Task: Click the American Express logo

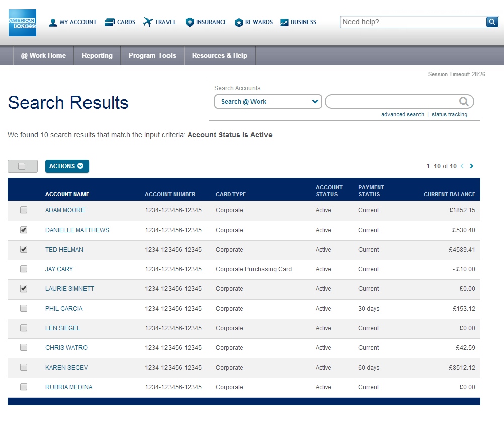Action: 22,23
